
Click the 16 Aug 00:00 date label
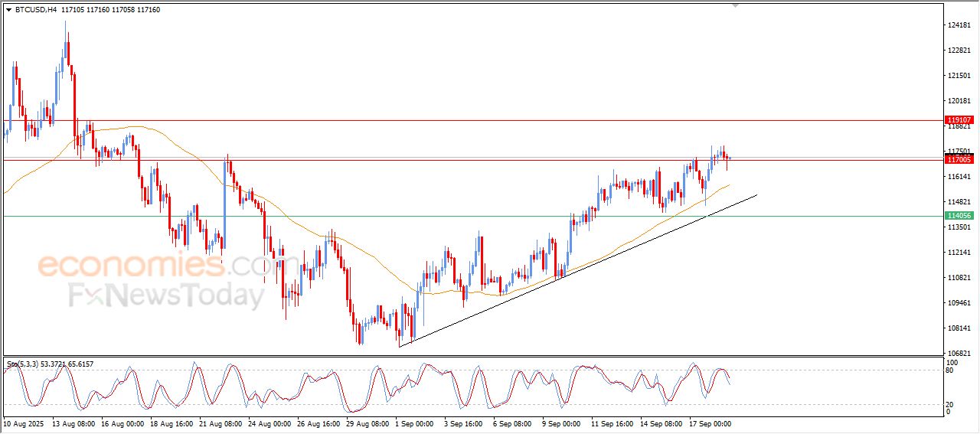(x=122, y=423)
